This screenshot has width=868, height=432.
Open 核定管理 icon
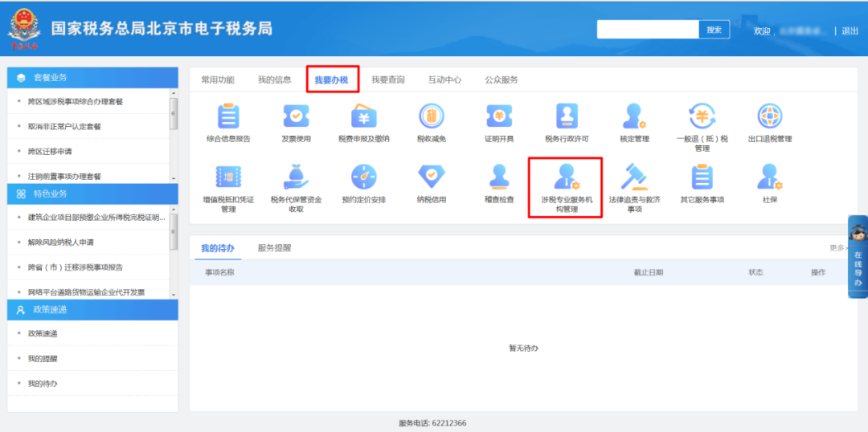(634, 116)
